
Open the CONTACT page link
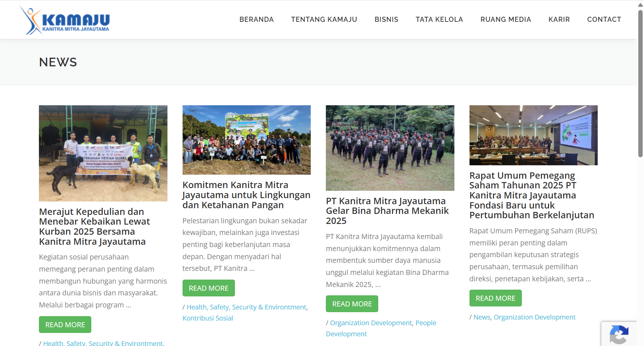coord(604,19)
